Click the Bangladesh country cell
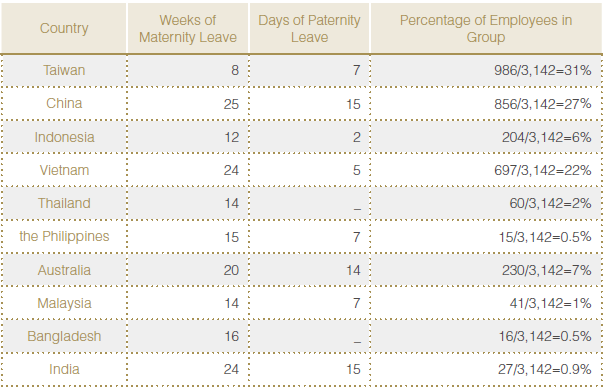 (64, 336)
